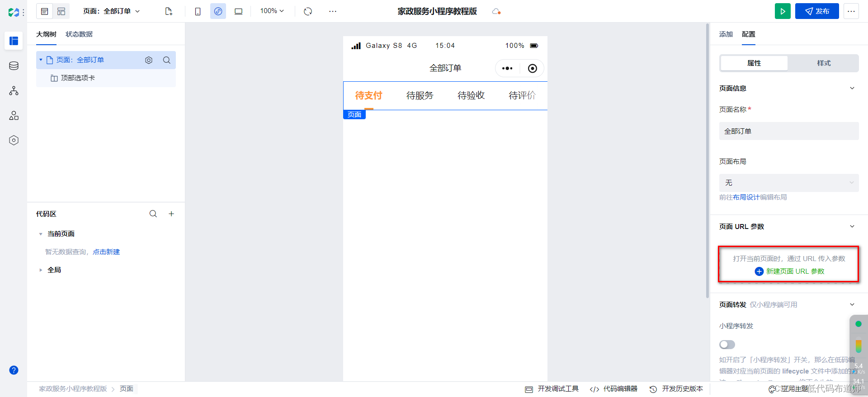Click the mini program capsule close circle
Image resolution: width=868 pixels, height=397 pixels.
(533, 68)
